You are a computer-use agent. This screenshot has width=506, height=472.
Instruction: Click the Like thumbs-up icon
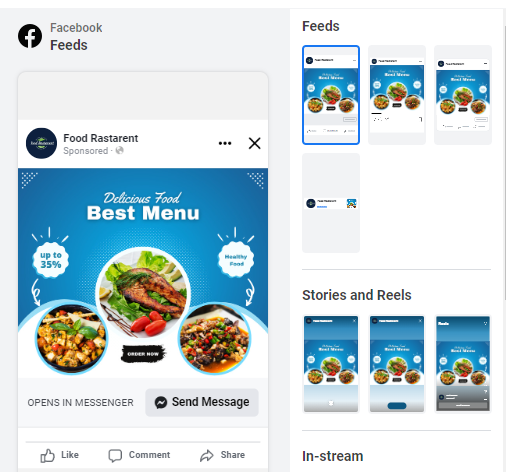[47, 455]
